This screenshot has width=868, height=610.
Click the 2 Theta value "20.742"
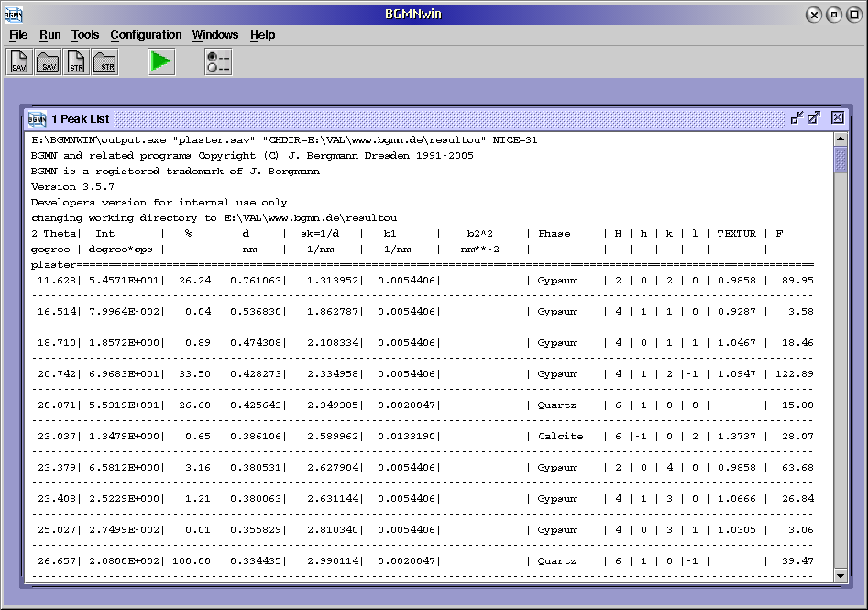pyautogui.click(x=57, y=374)
